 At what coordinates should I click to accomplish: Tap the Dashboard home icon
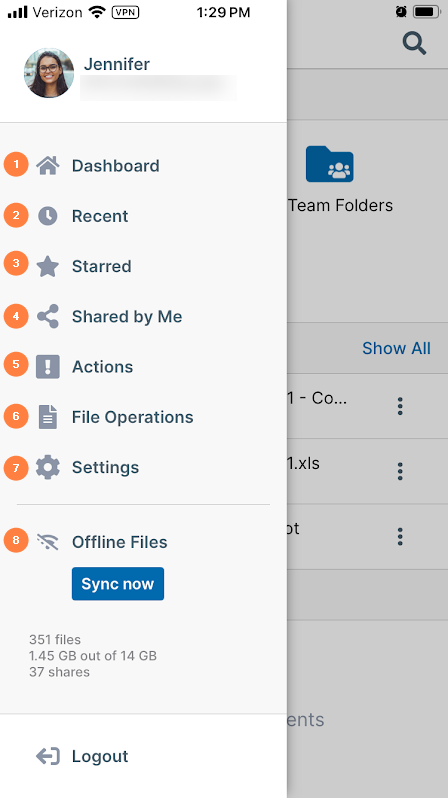coord(48,165)
